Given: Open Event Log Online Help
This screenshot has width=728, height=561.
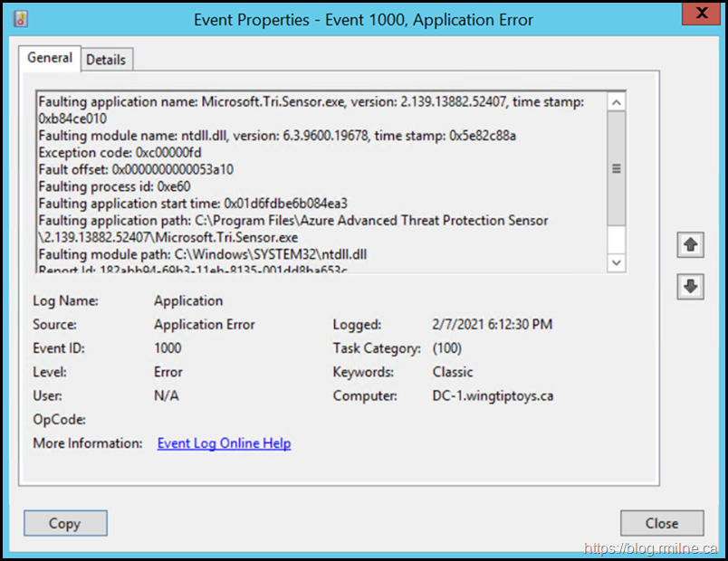Looking at the screenshot, I should (224, 442).
